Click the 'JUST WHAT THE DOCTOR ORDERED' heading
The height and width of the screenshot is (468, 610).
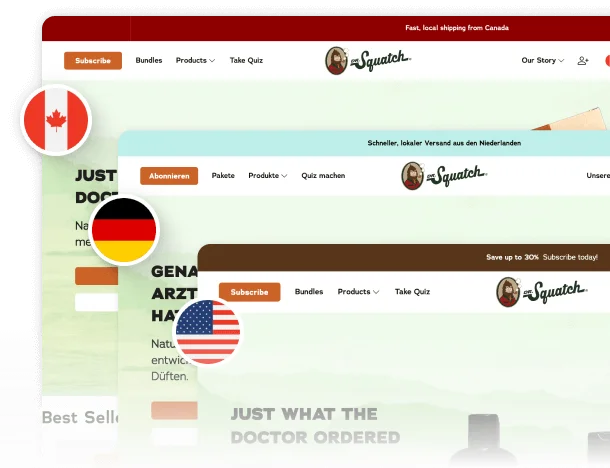pyautogui.click(x=315, y=426)
